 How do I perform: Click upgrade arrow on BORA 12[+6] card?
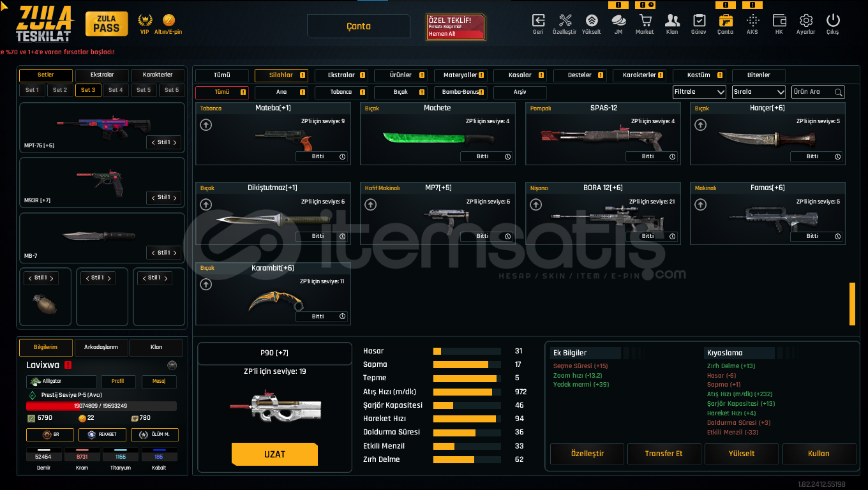click(536, 205)
